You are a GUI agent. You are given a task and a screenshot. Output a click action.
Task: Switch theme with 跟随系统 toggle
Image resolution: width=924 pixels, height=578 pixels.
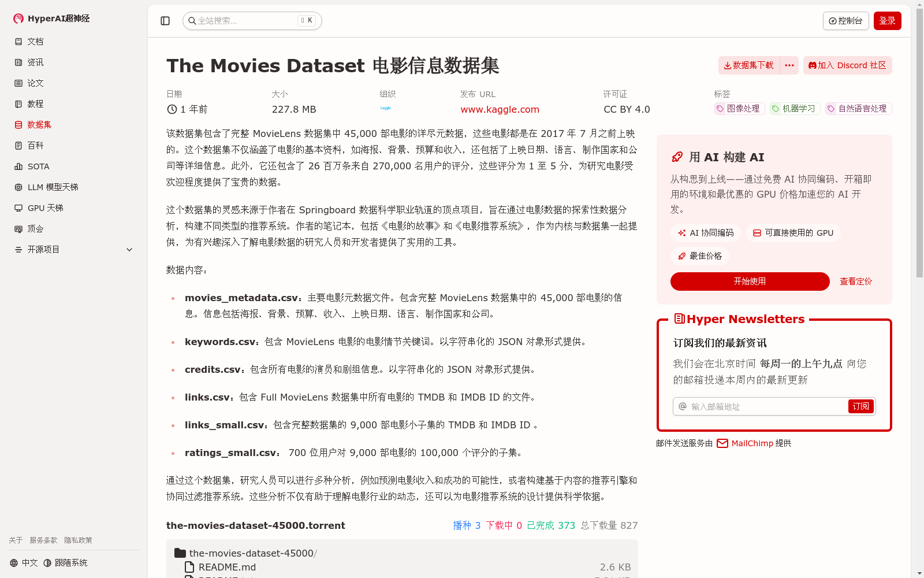click(x=47, y=562)
